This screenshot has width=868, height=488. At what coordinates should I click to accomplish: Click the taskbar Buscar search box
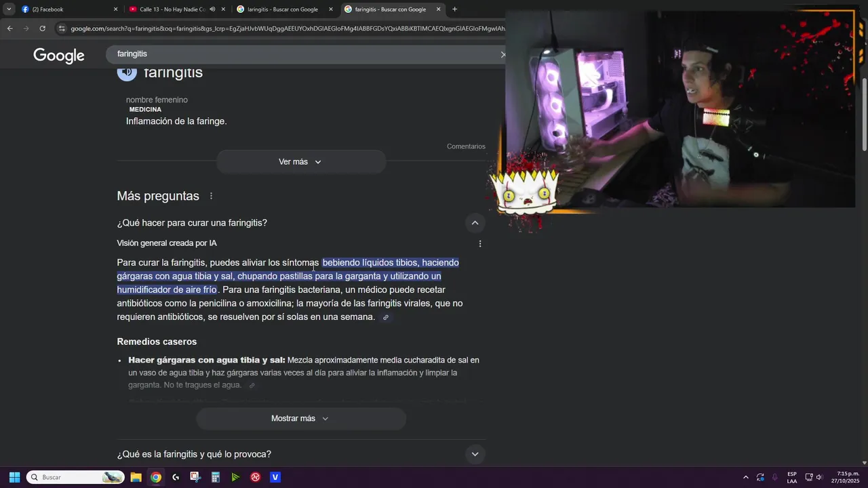coord(75,477)
